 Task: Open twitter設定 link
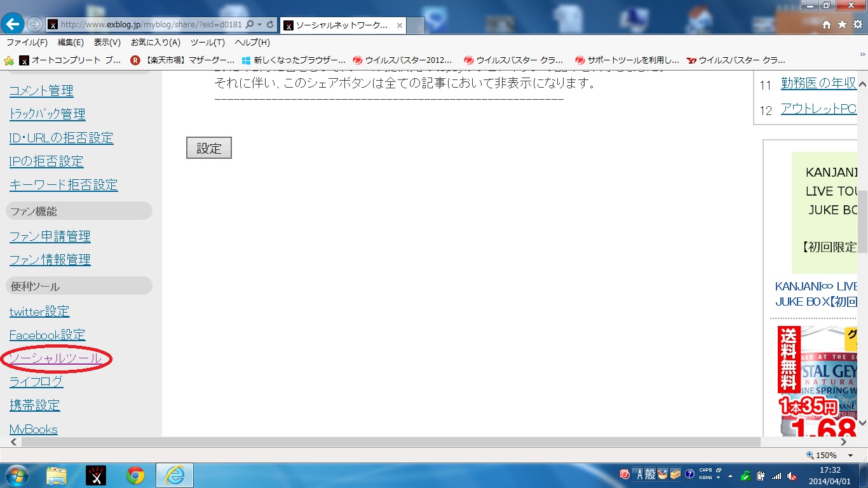(x=39, y=311)
